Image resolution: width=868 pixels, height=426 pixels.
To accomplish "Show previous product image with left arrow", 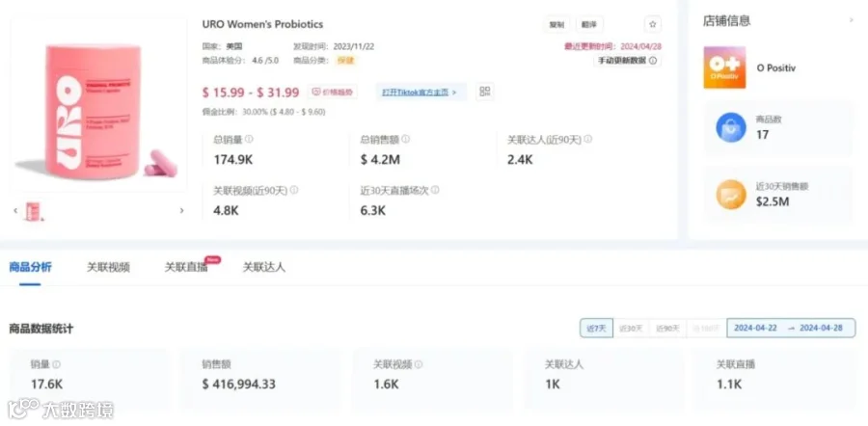I will pyautogui.click(x=15, y=210).
